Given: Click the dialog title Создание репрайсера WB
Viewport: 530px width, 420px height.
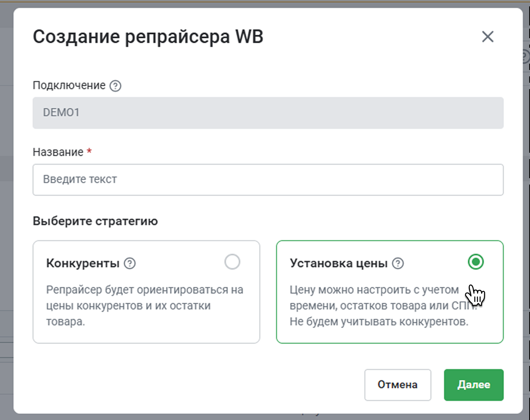Looking at the screenshot, I should [x=148, y=37].
